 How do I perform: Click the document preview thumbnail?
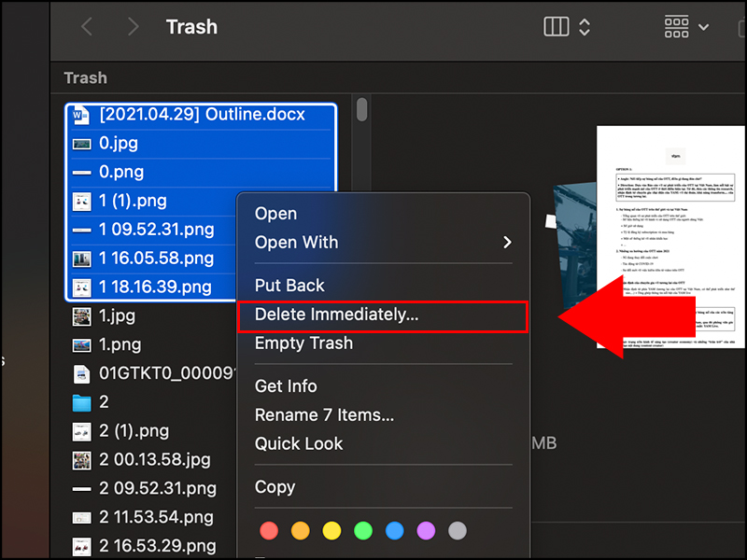tap(670, 237)
